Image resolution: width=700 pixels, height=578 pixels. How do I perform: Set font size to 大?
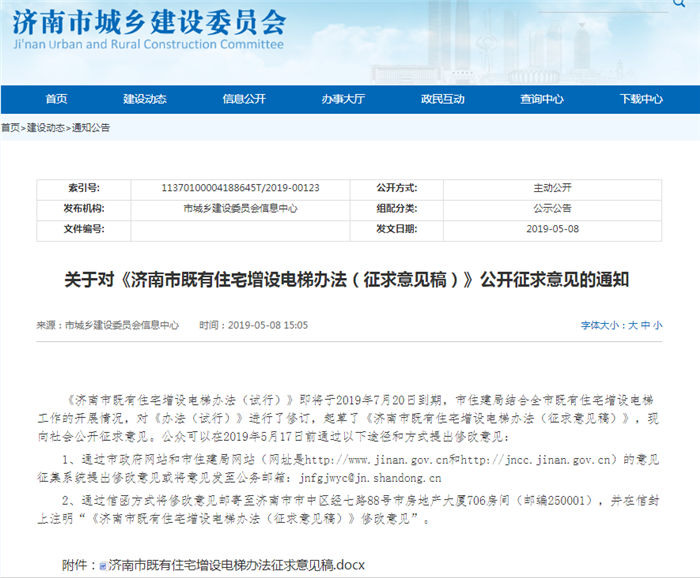pyautogui.click(x=633, y=325)
